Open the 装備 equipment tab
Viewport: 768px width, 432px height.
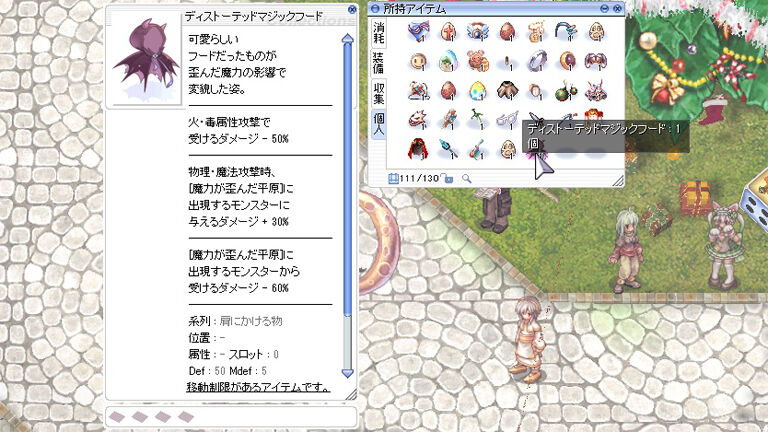pos(379,64)
